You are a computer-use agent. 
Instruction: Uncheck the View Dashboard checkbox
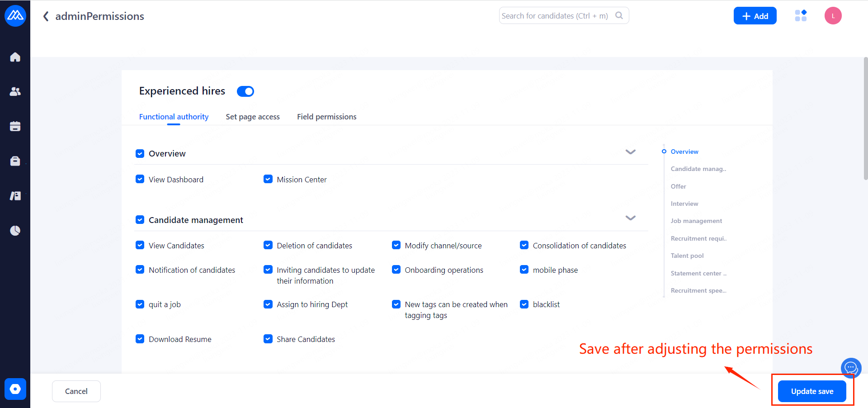[140, 179]
